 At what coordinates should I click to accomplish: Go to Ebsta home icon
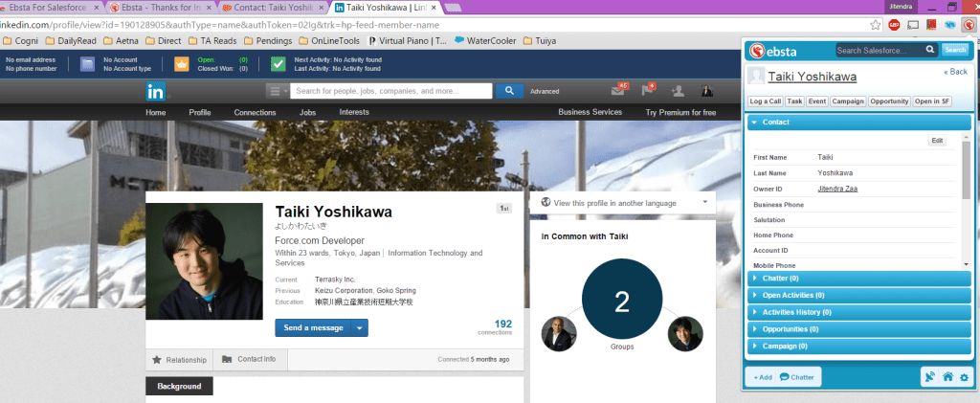pos(947,377)
